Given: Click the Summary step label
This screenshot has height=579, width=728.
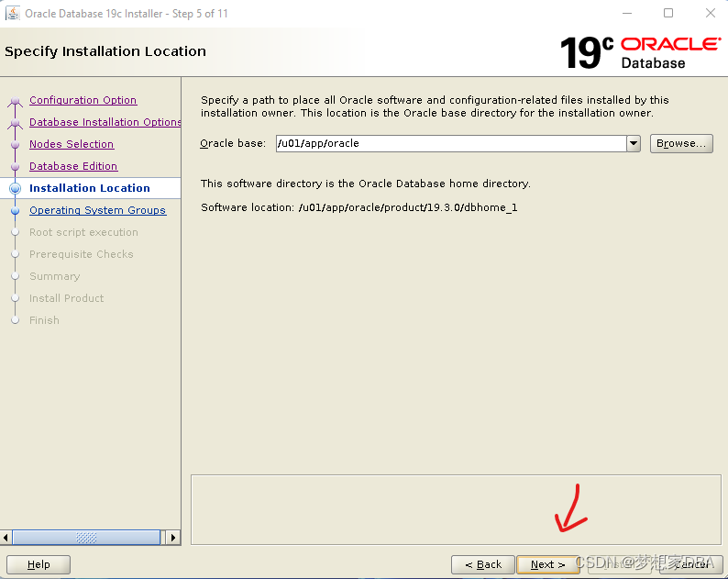Looking at the screenshot, I should (x=55, y=276).
